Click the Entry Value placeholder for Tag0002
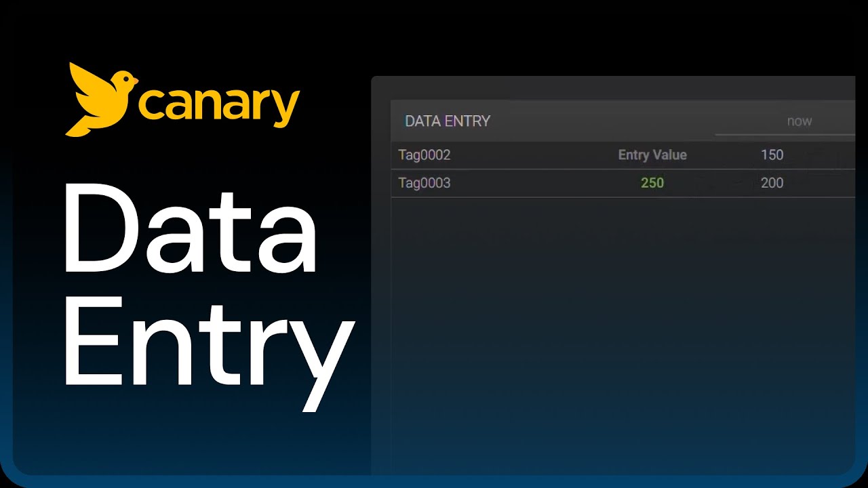The height and width of the screenshot is (488, 868). pyautogui.click(x=652, y=155)
